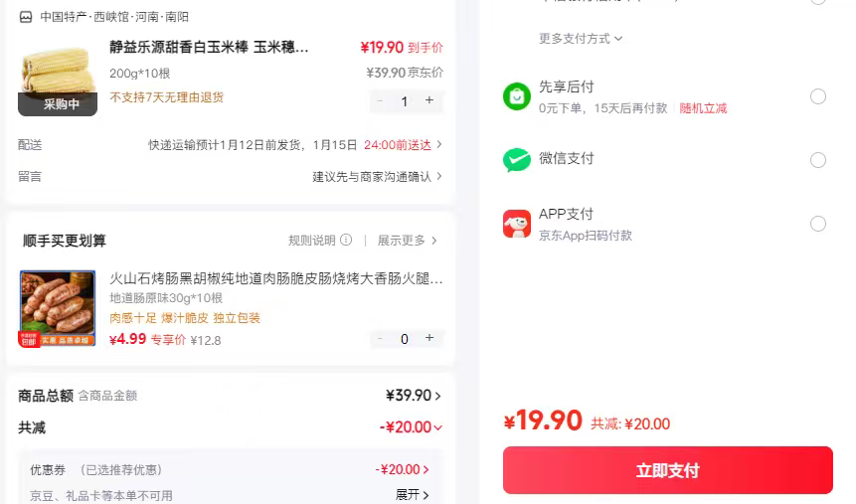
Task: Open 留言 merchant note field
Action: (x=378, y=177)
